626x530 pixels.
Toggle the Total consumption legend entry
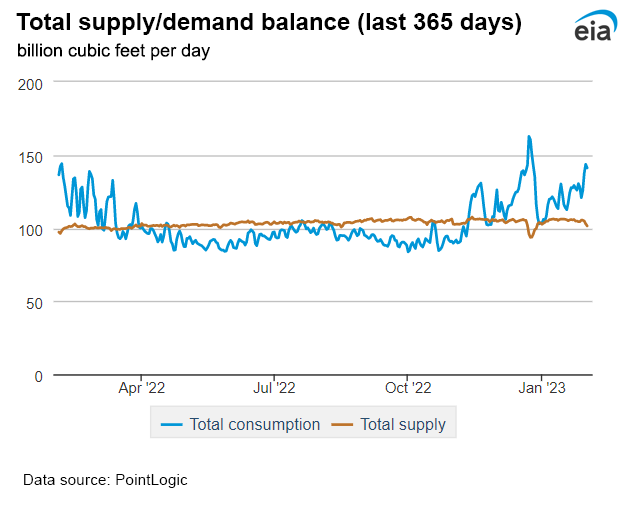(240, 424)
